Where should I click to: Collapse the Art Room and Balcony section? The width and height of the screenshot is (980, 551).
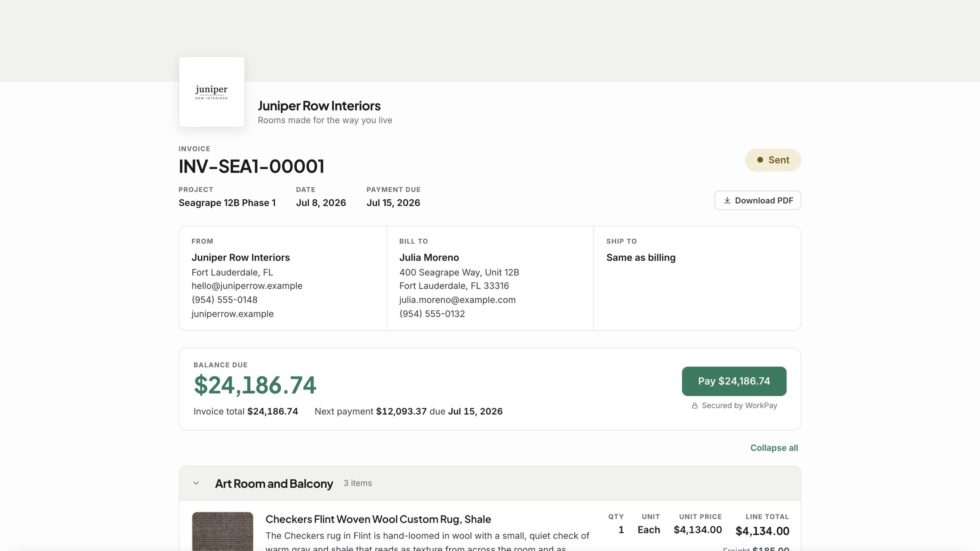[196, 483]
